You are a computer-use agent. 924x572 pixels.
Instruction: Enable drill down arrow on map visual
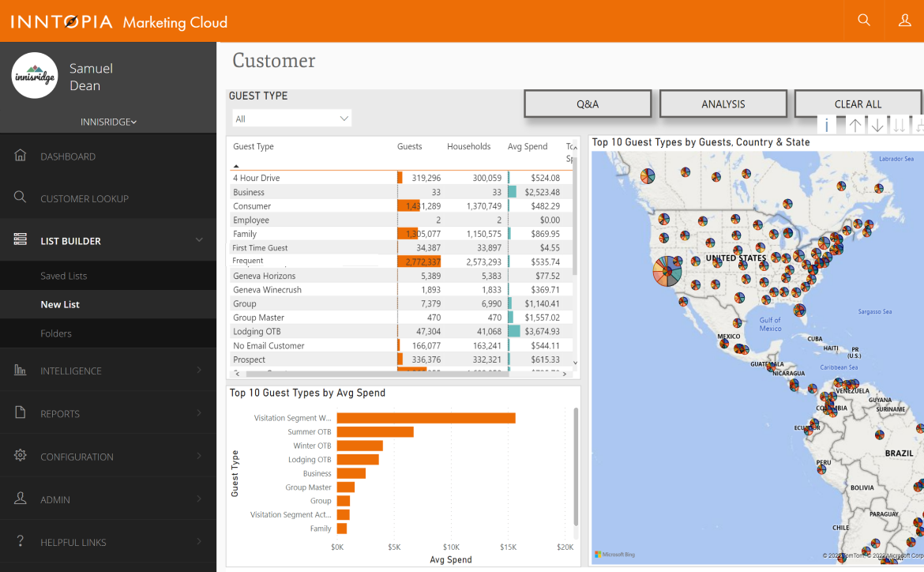click(x=877, y=126)
